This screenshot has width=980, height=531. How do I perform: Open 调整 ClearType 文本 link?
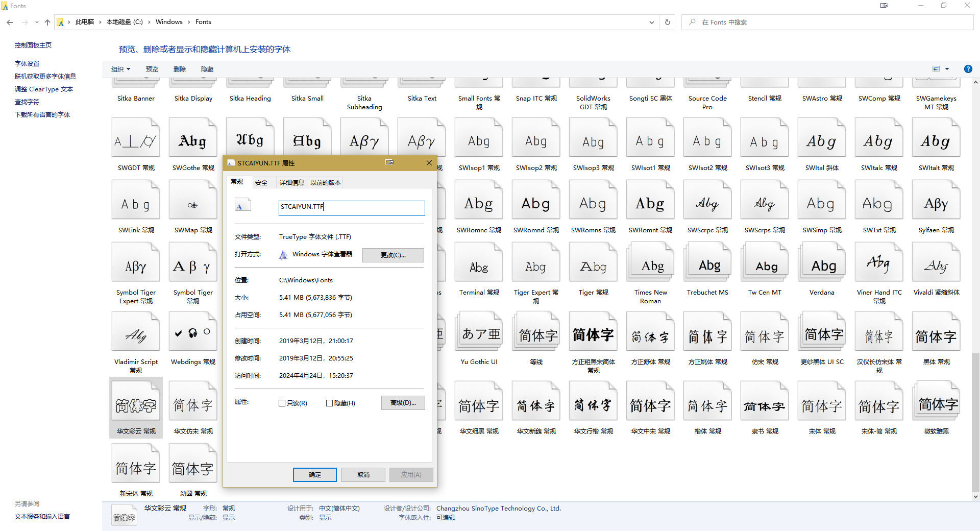click(x=44, y=89)
